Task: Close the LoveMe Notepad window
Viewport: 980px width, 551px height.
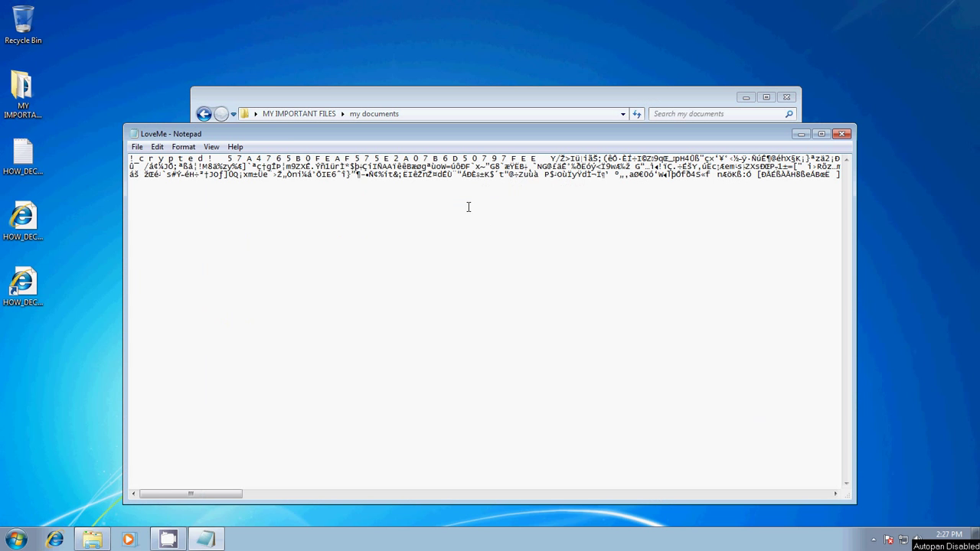Action: pos(842,134)
